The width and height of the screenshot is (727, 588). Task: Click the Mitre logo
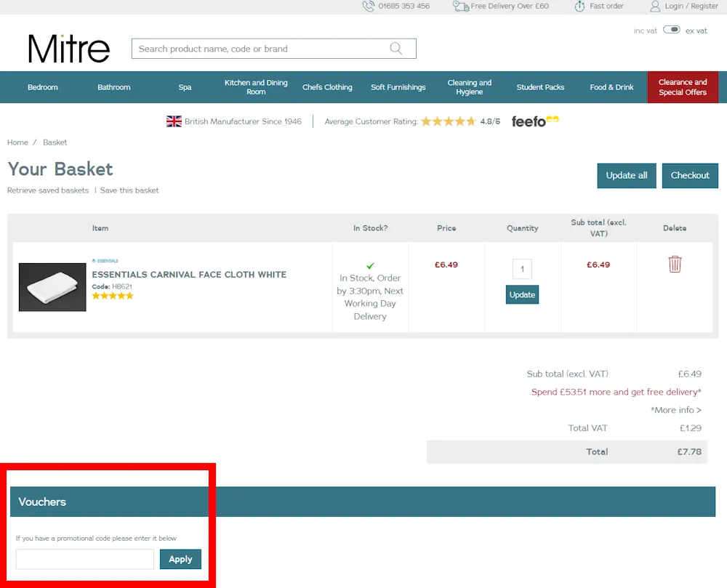pos(68,48)
